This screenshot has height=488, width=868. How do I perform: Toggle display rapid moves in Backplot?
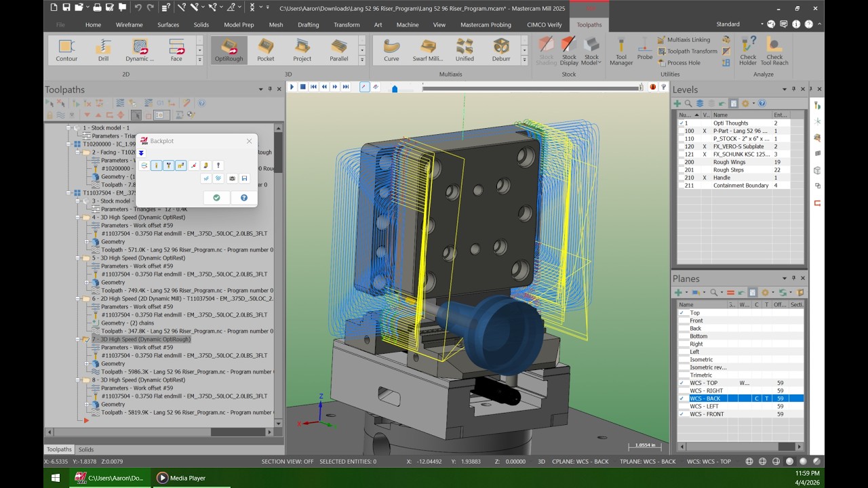(x=181, y=165)
